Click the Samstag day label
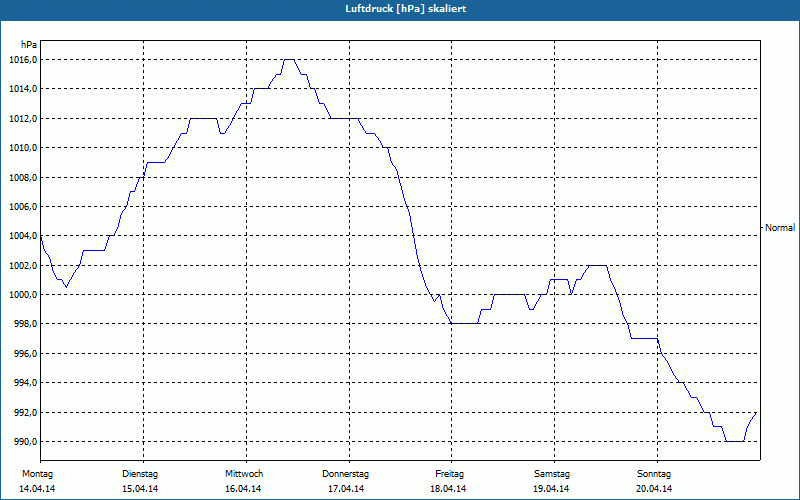The image size is (800, 500). pos(552,474)
